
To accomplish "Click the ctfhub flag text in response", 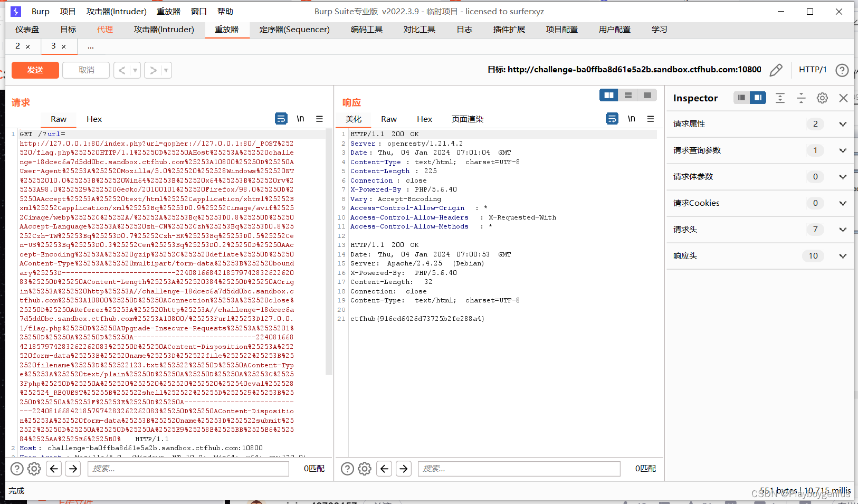I will (417, 319).
